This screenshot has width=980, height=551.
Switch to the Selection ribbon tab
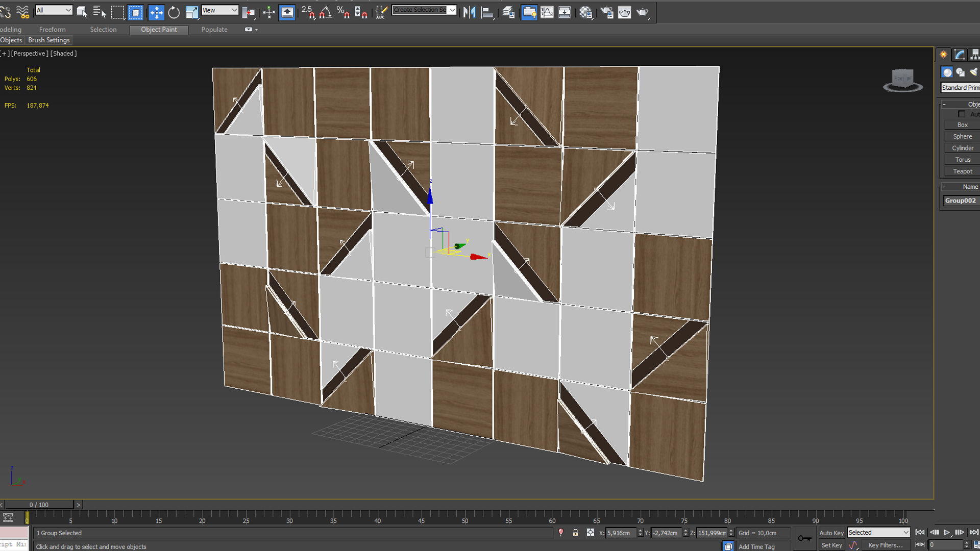(x=103, y=30)
